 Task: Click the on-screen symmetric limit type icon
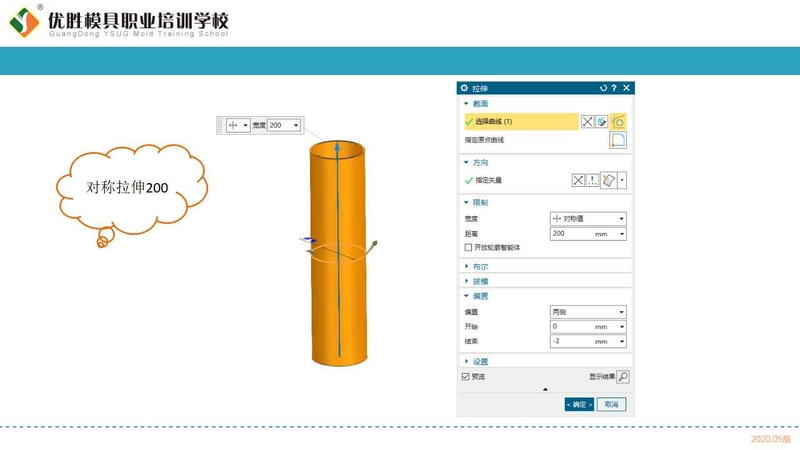[233, 125]
